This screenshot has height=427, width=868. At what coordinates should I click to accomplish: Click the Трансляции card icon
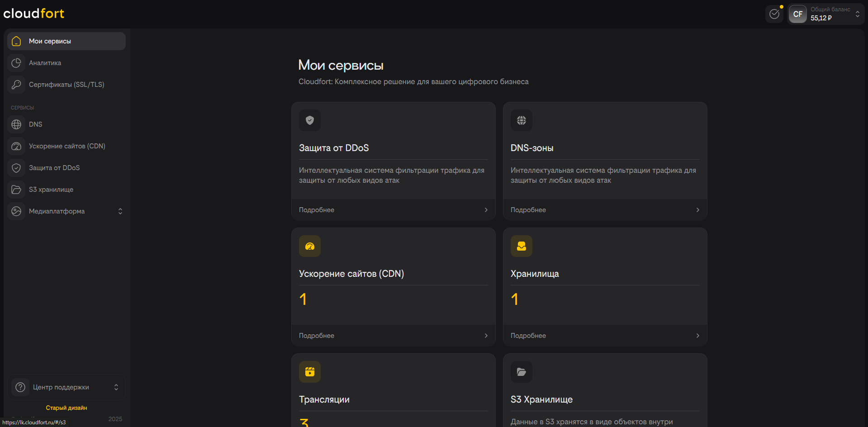(x=310, y=372)
